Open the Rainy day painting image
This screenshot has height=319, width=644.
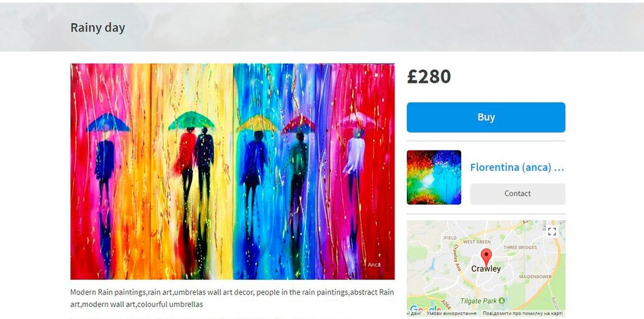point(233,171)
